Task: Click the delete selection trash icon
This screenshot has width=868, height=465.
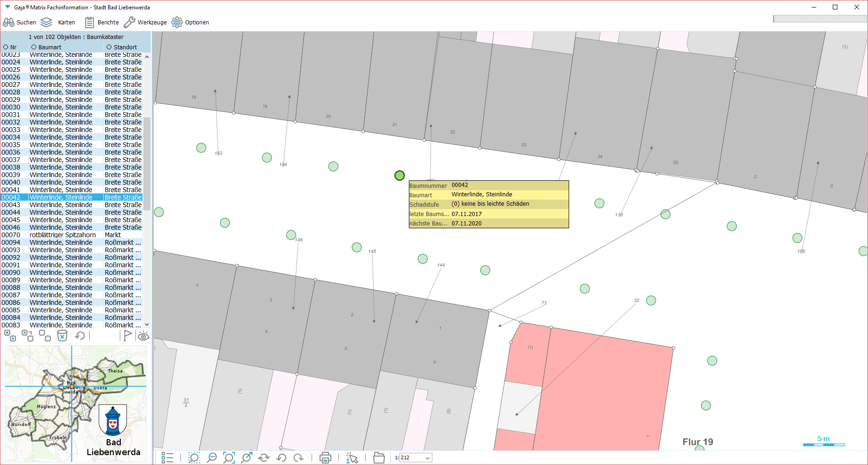Action: coord(62,335)
